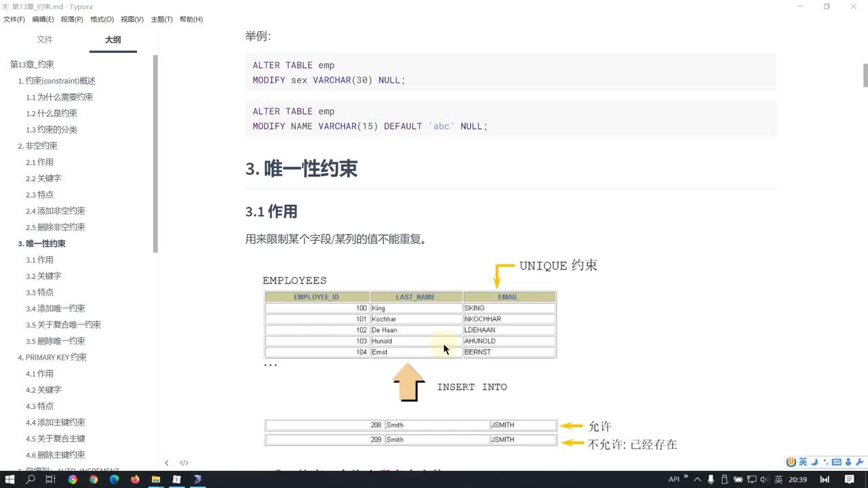Click the 3.1 作用 heading in the document
Image resolution: width=868 pixels, height=488 pixels.
pos(271,211)
